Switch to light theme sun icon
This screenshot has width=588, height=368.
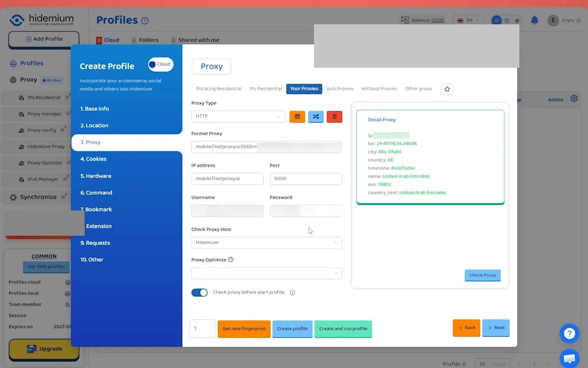[x=497, y=20]
